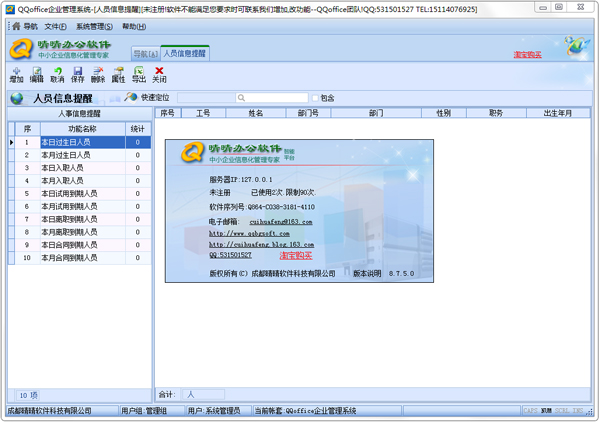600x422 pixels.
Task: Click the 取消 (Cancel) toolbar icon
Action: coord(57,75)
